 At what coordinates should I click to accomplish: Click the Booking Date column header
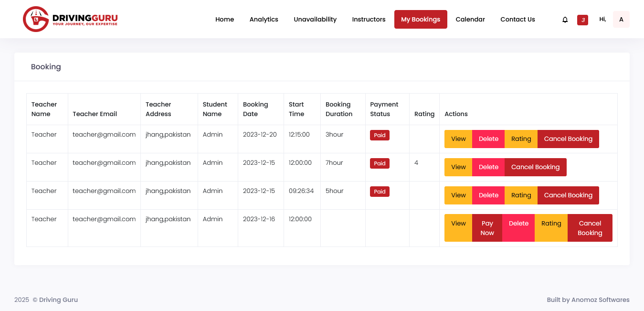(255, 109)
